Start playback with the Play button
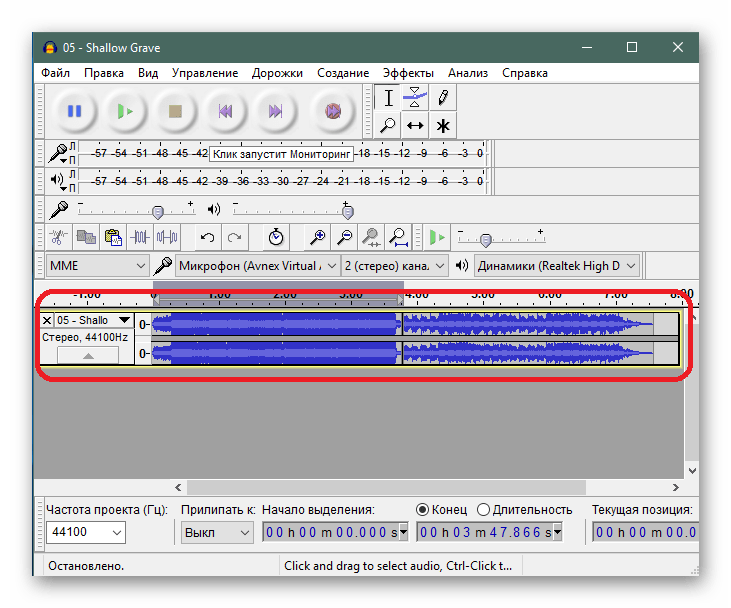This screenshot has height=608, width=731. (x=125, y=111)
